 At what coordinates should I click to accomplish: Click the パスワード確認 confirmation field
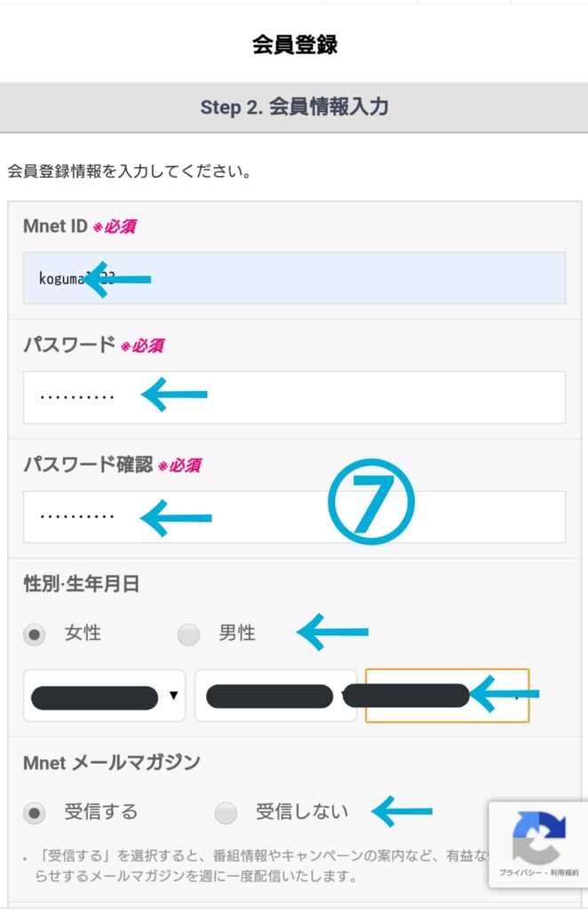tap(294, 517)
